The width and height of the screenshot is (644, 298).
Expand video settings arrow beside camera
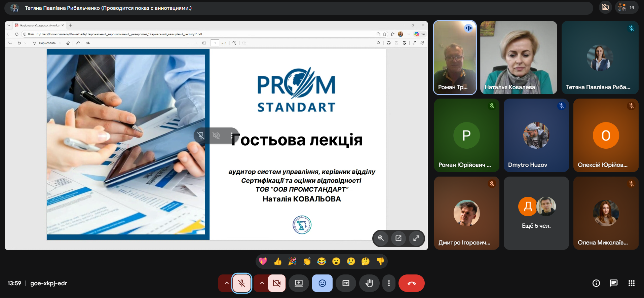[262, 283]
